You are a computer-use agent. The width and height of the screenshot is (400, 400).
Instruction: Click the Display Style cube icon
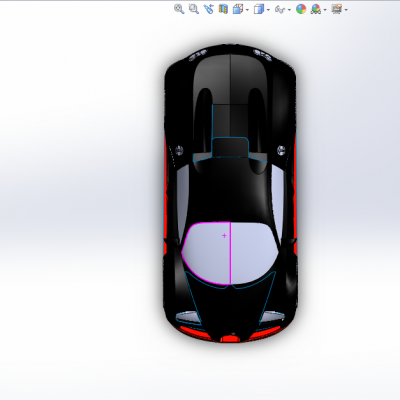pyautogui.click(x=259, y=9)
